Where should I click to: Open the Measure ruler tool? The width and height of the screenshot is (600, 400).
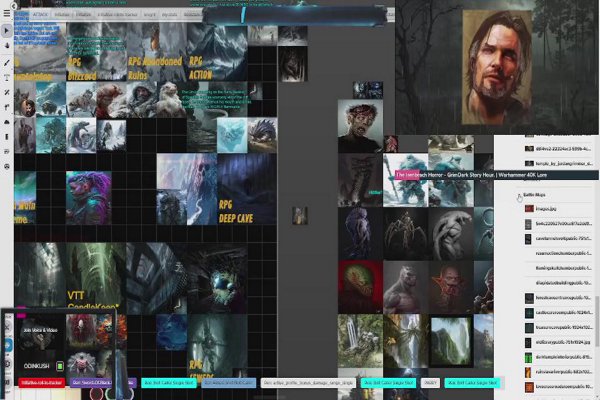click(7, 92)
